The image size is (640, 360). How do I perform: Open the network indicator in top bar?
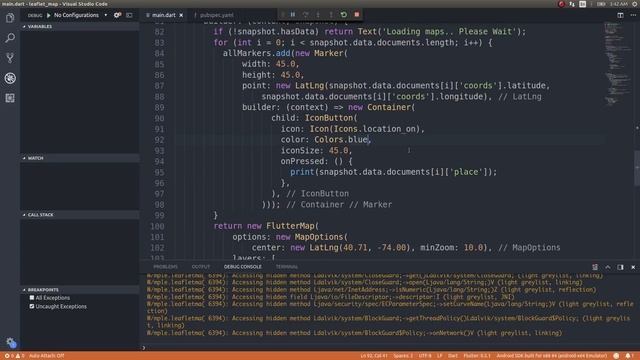click(572, 4)
